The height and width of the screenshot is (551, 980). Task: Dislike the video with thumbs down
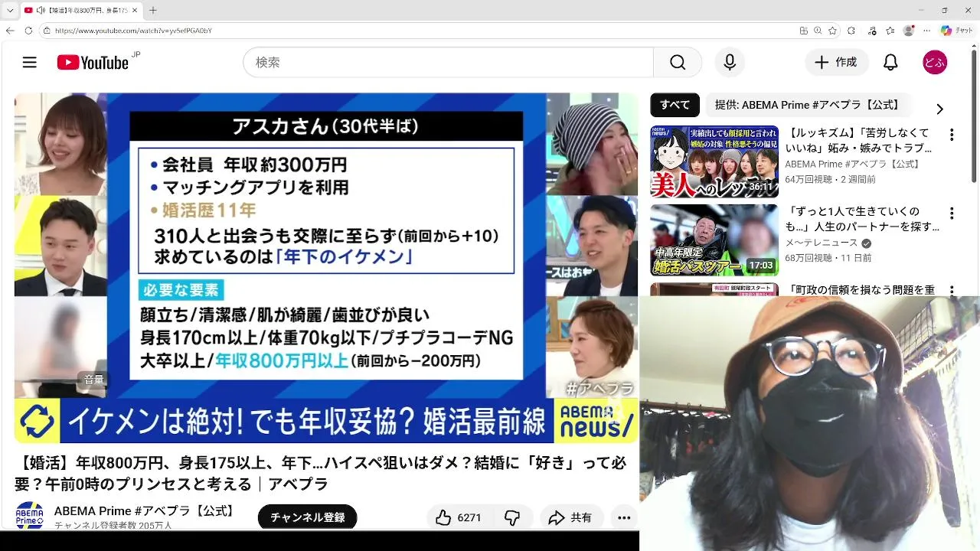point(511,518)
